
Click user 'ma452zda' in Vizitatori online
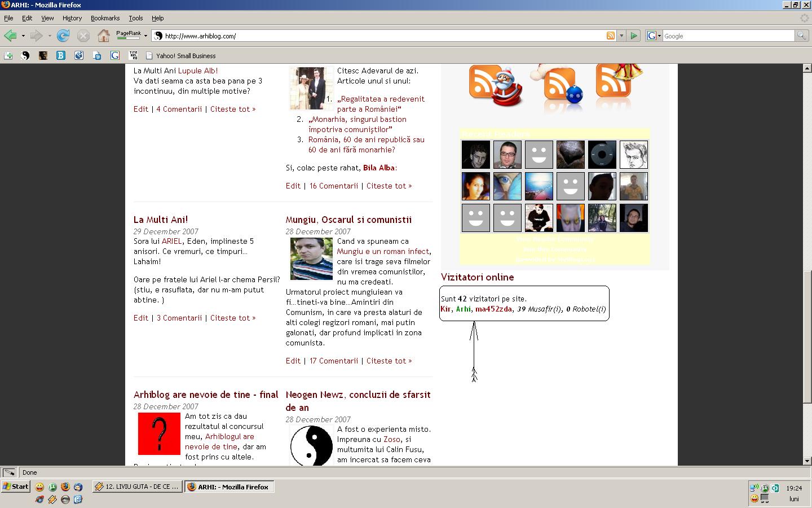click(x=493, y=309)
